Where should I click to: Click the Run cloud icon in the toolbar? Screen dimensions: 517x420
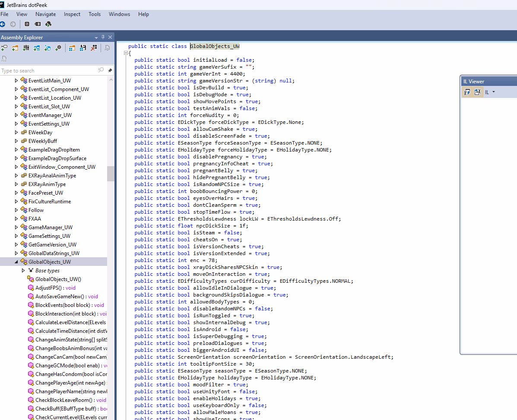click(x=48, y=24)
